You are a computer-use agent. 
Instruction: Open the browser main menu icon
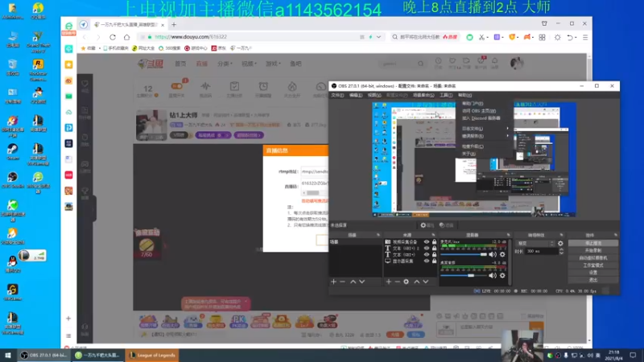(x=585, y=37)
